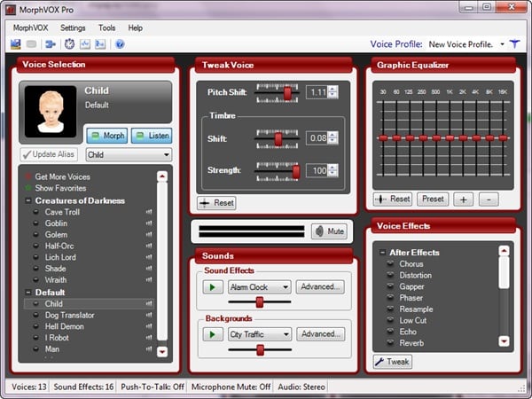Click the minus button in Graphic Equalizer
Screen dimensions: 532x399
point(489,199)
